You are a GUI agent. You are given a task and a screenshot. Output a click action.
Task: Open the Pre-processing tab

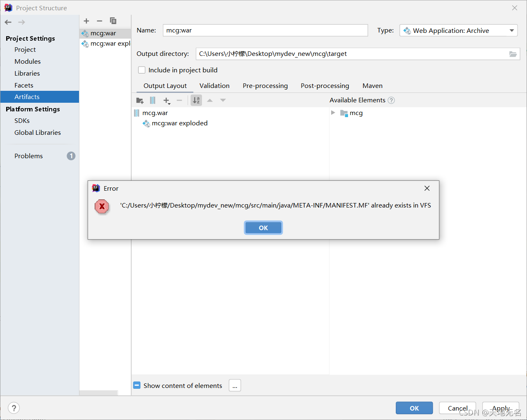pos(265,86)
